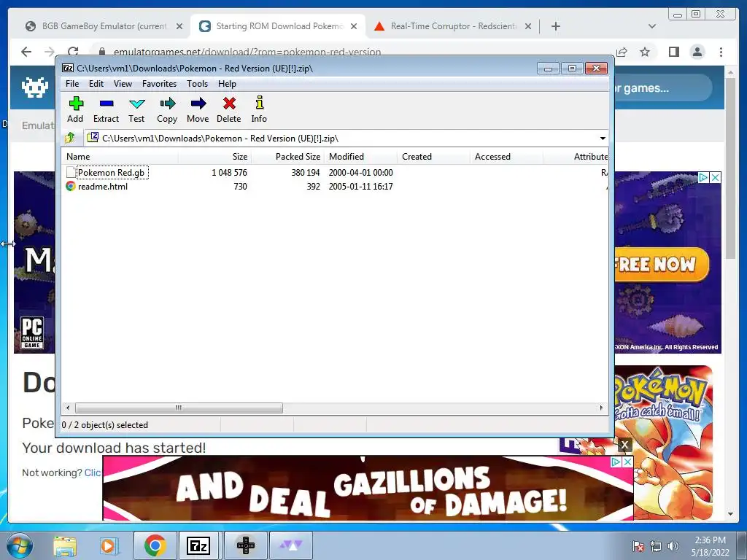Click emulatorgames site logo icon
The width and height of the screenshot is (747, 560).
35,87
